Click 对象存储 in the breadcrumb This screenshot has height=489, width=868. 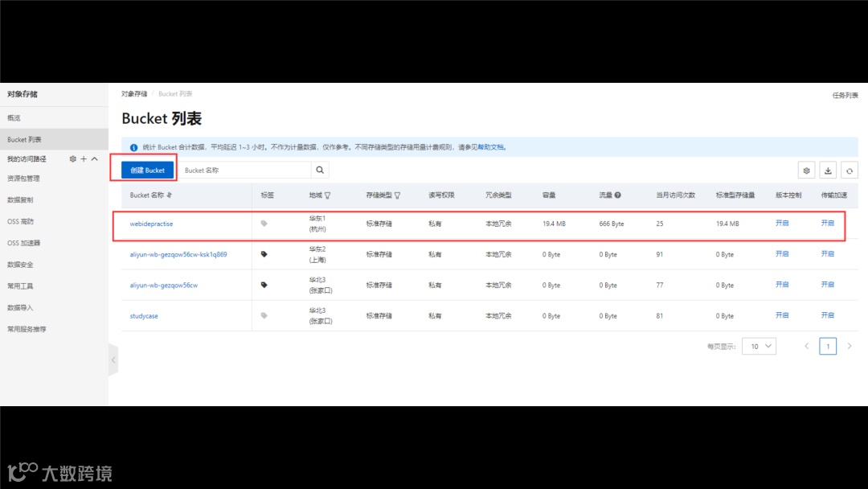pyautogui.click(x=134, y=94)
